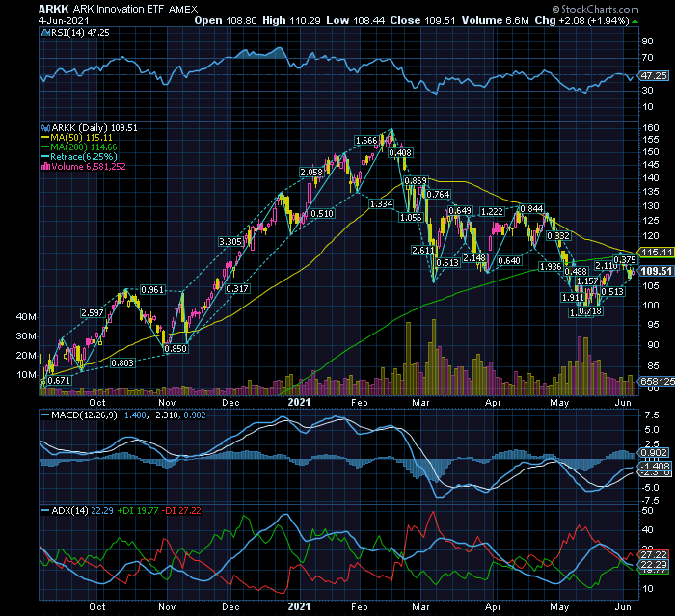Screen dimensions: 675x616
Task: Click the 0.317 retracement label
Action: [237, 289]
